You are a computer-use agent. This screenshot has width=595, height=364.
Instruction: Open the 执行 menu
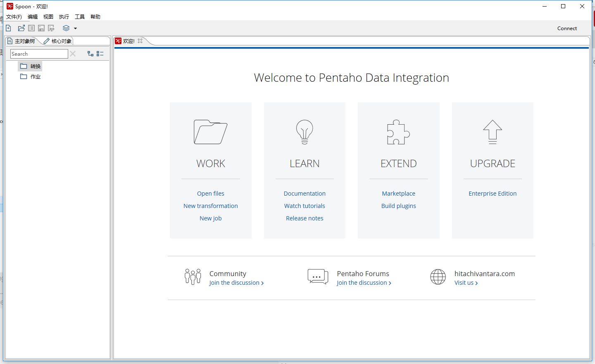[x=64, y=17]
